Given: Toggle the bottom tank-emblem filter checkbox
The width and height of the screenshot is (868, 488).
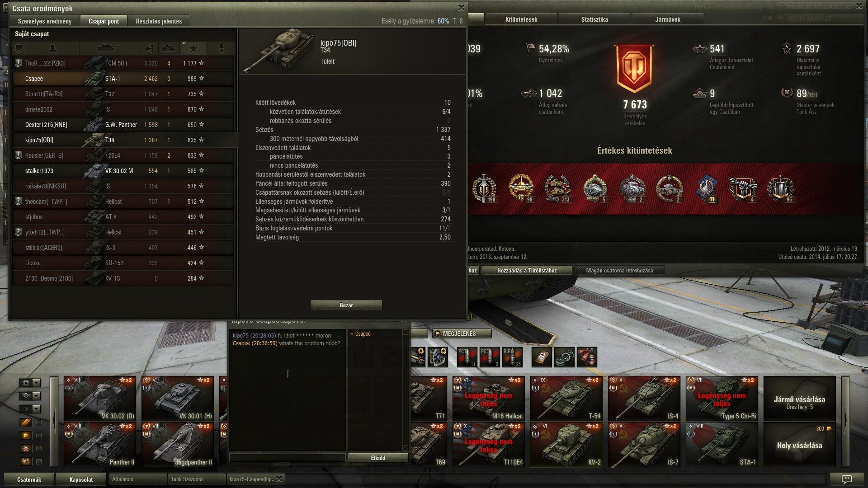Looking at the screenshot, I should coord(39,462).
